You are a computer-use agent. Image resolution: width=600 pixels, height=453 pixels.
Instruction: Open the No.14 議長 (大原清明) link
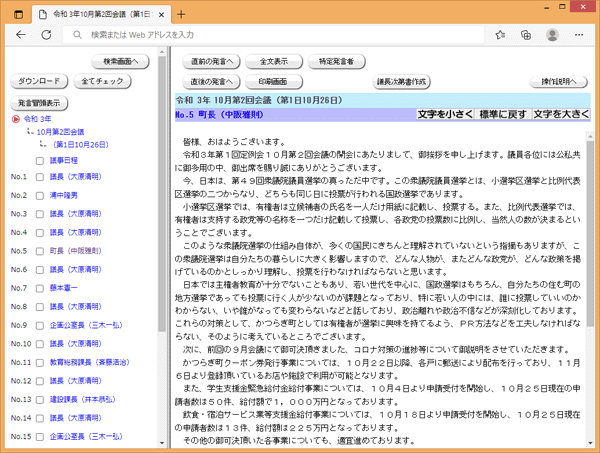tap(75, 418)
